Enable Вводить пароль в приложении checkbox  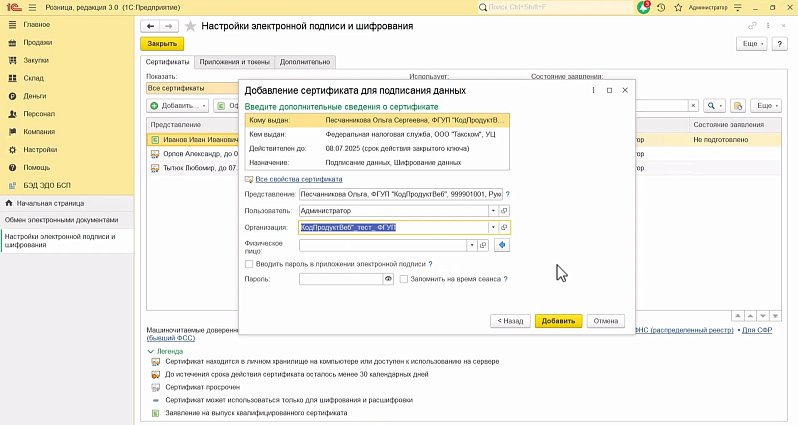pyautogui.click(x=249, y=264)
